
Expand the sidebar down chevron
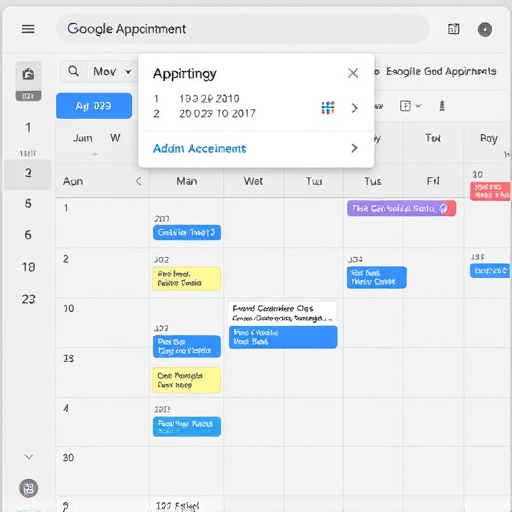click(x=29, y=457)
